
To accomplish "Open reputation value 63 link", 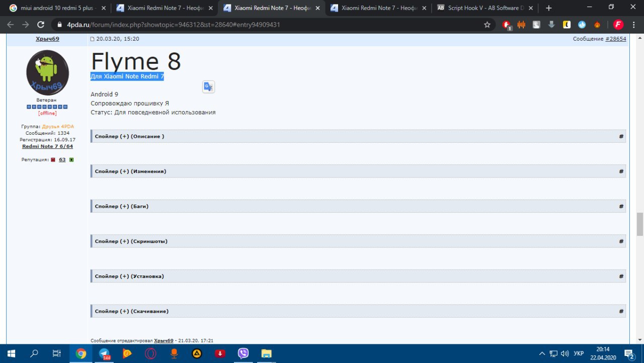I will point(62,160).
